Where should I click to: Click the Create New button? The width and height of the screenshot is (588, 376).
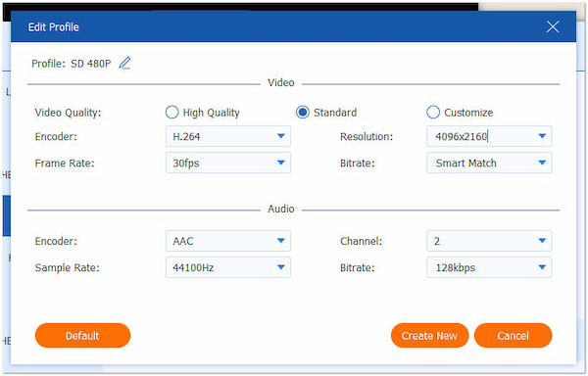[429, 336]
